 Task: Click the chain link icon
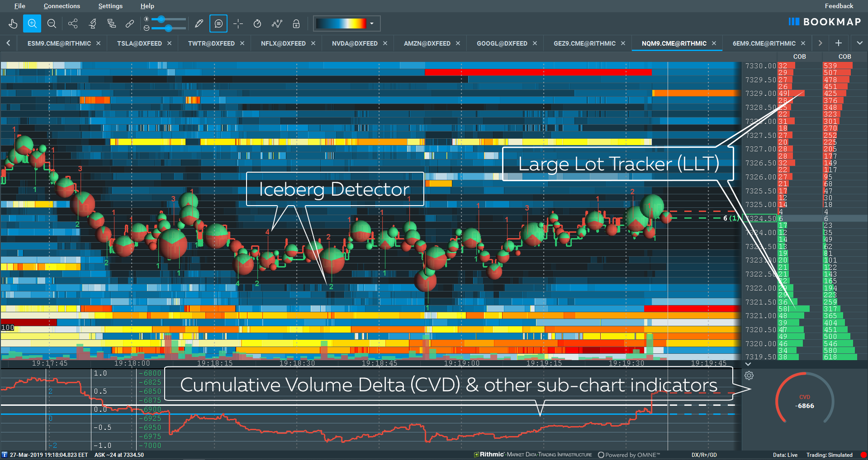point(130,23)
